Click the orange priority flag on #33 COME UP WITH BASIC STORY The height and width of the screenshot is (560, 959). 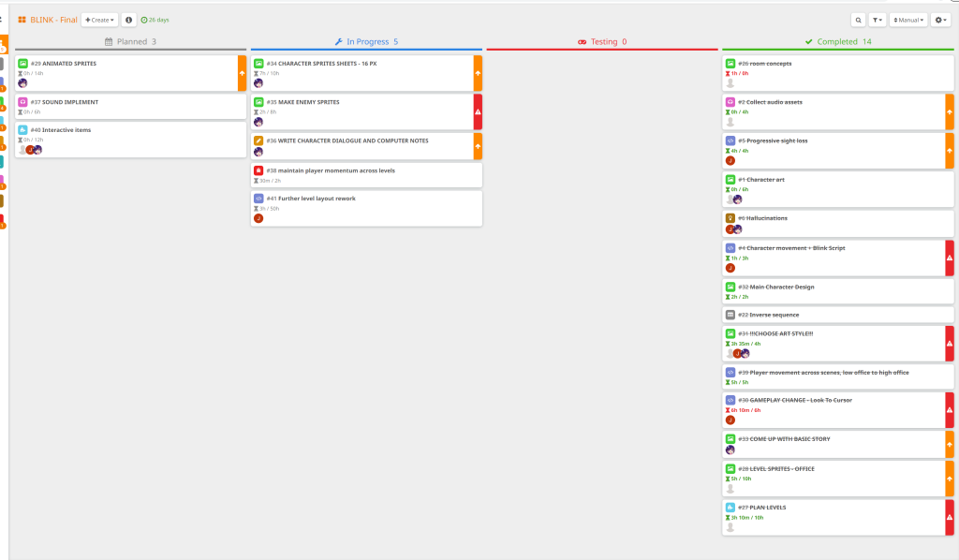950,445
